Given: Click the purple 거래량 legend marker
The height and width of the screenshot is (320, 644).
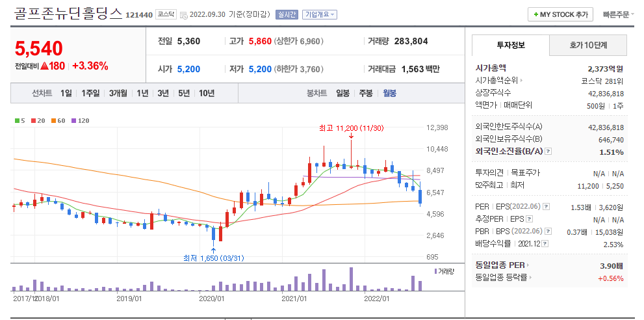Looking at the screenshot, I should click(x=436, y=271).
